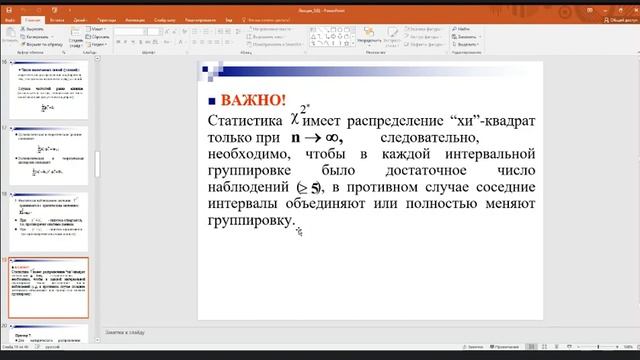The image size is (640, 360).
Task: Select slide 17 thumbnail
Action: 49,156
